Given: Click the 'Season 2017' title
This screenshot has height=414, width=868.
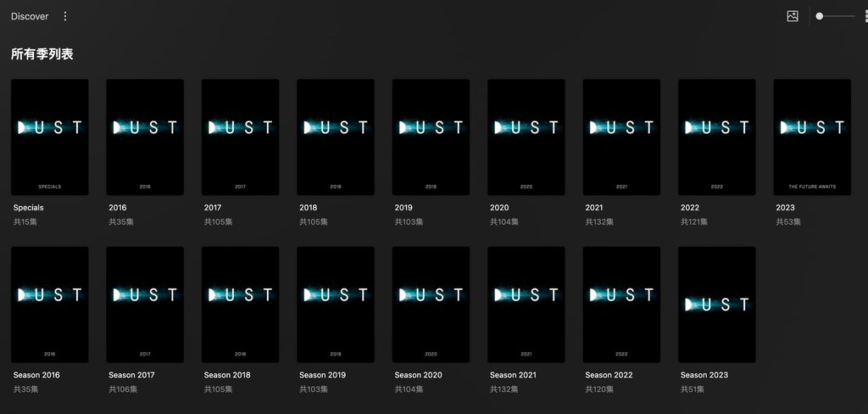Looking at the screenshot, I should [131, 375].
